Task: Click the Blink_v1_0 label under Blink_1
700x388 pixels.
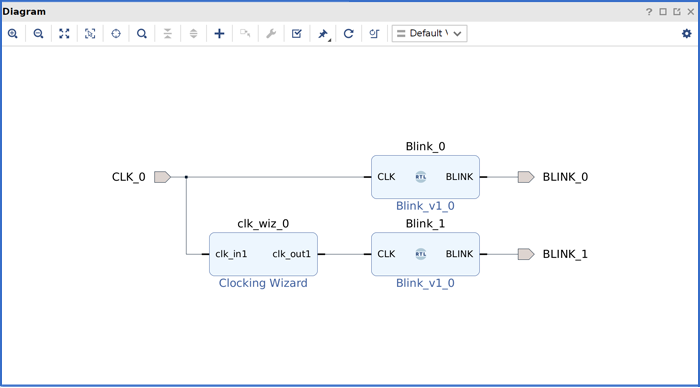Action: click(x=425, y=283)
